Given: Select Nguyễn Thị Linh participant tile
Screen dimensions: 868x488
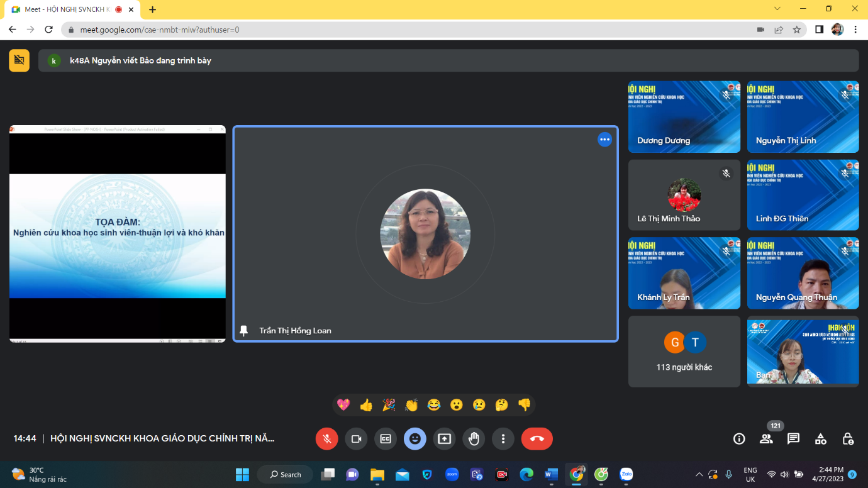Looking at the screenshot, I should click(803, 117).
